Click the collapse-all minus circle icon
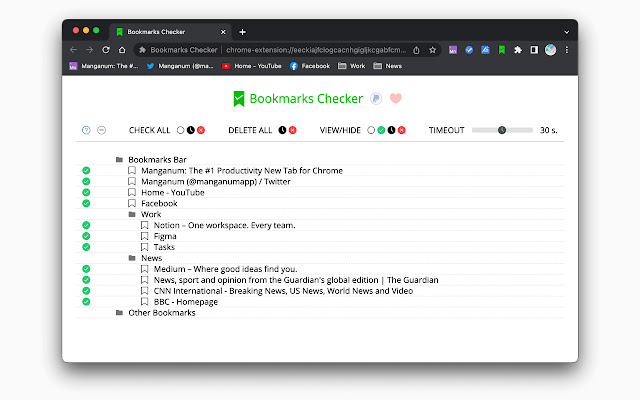Viewport: 640px width, 400px height. 102,130
